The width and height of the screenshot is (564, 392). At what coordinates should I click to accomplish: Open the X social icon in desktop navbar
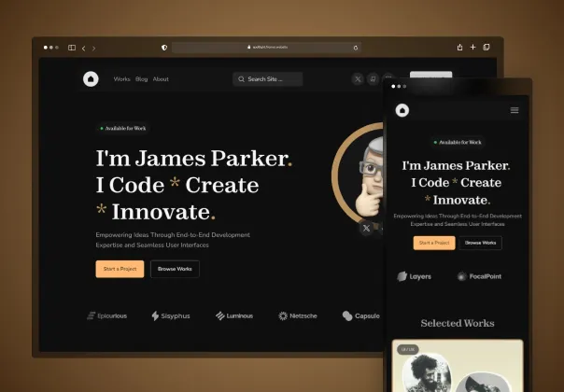tap(358, 79)
